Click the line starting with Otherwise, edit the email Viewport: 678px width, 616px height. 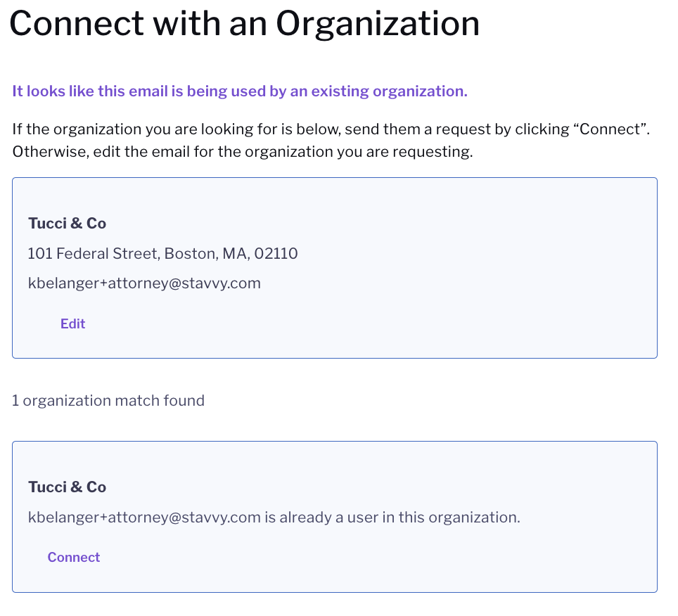[x=243, y=152]
